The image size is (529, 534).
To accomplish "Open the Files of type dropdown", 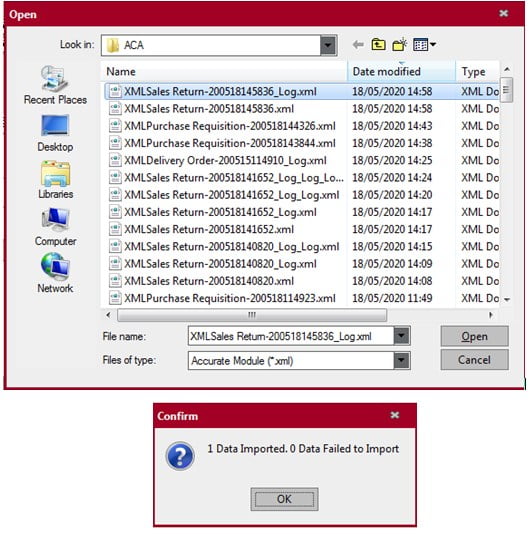I will [401, 360].
